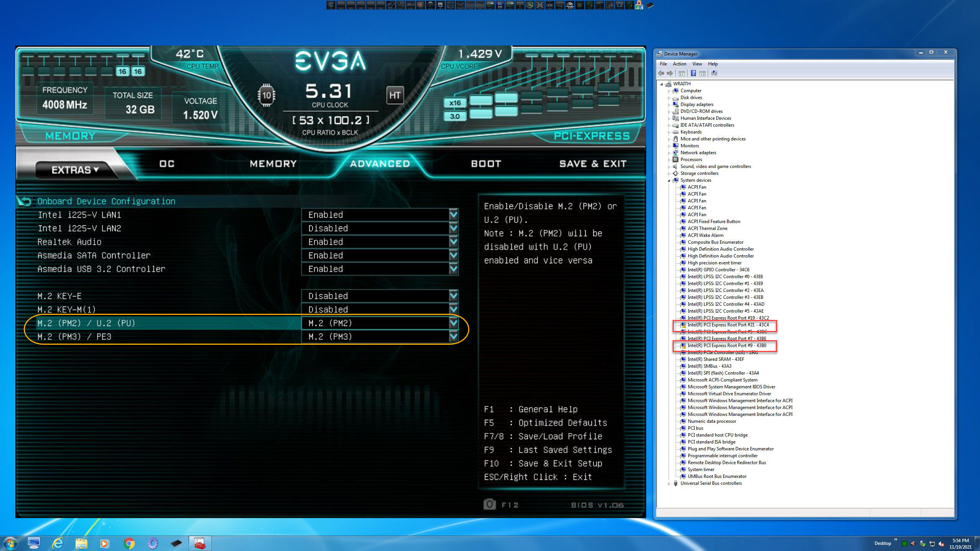This screenshot has width=980, height=551.
Task: Click the blue Help toolbar icon
Action: coord(693,73)
